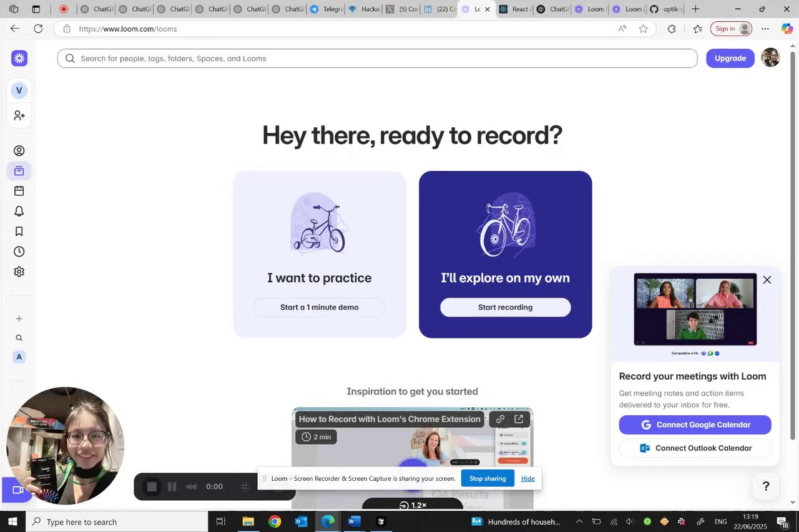Switch to the Hackathon browser tab
Screen dimensions: 799x532
tap(365, 9)
